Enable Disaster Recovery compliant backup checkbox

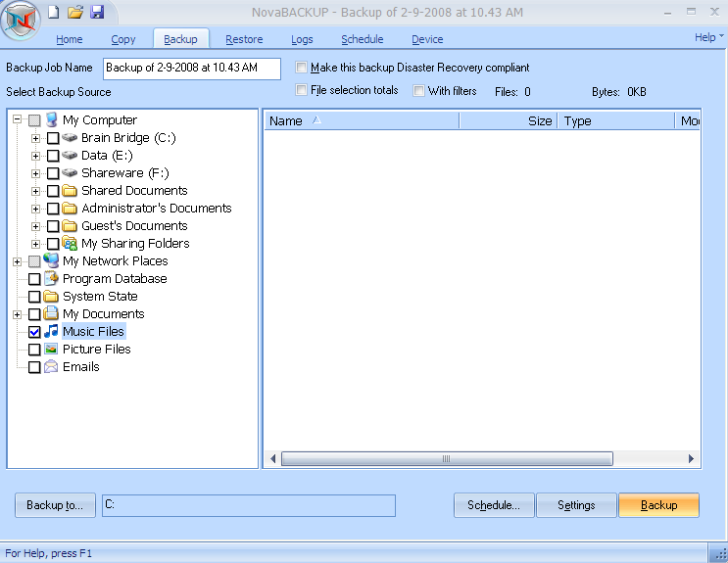pyautogui.click(x=301, y=68)
